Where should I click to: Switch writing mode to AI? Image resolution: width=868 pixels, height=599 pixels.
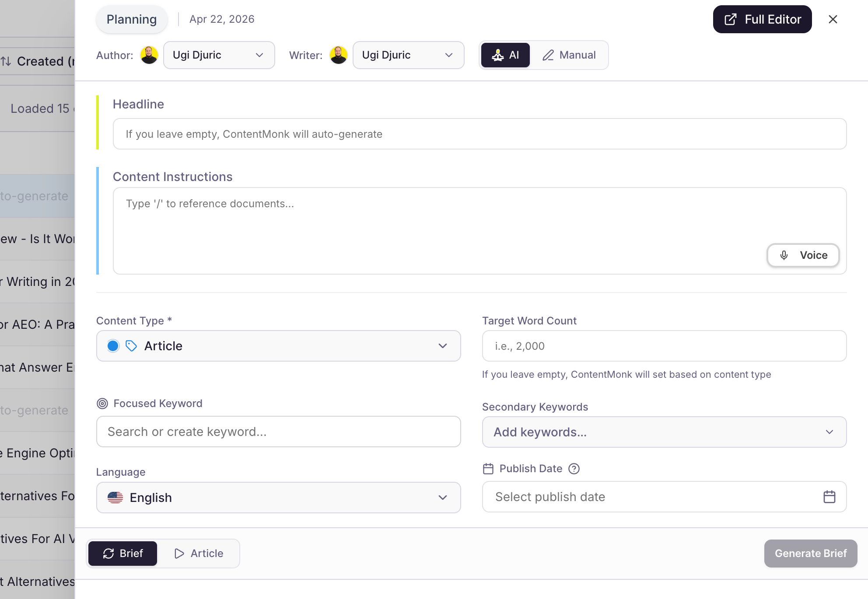point(505,55)
